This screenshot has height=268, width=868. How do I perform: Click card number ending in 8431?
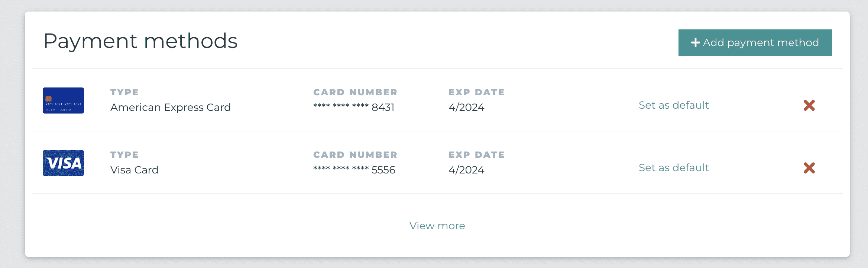pyautogui.click(x=354, y=107)
